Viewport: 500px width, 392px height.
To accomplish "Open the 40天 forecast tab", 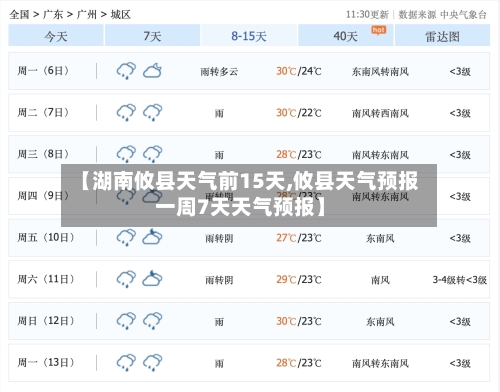I will pyautogui.click(x=345, y=36).
